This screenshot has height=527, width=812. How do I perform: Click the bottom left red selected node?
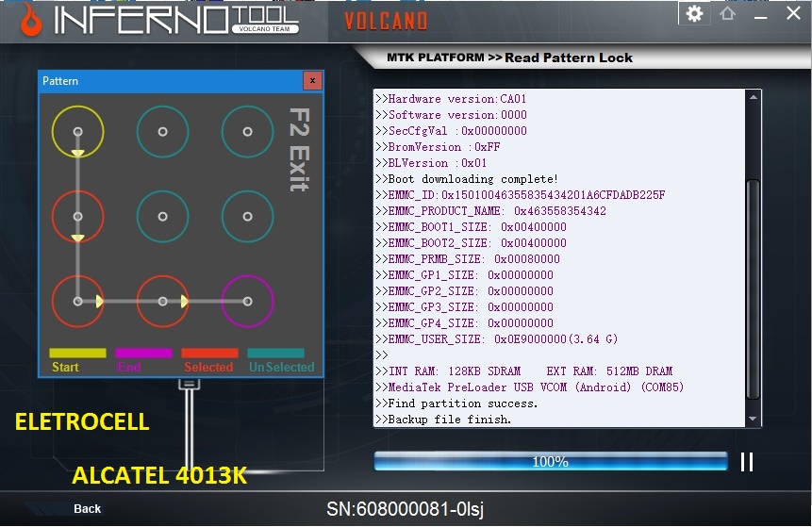[x=77, y=302]
